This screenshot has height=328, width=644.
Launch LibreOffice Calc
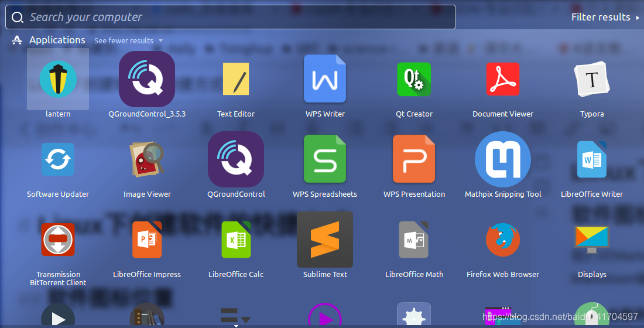click(x=236, y=239)
